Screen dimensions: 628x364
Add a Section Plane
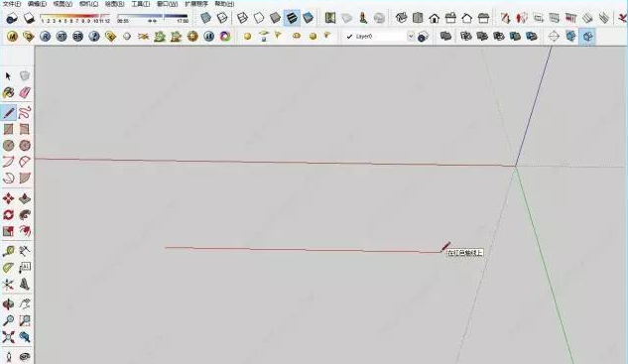click(x=554, y=37)
